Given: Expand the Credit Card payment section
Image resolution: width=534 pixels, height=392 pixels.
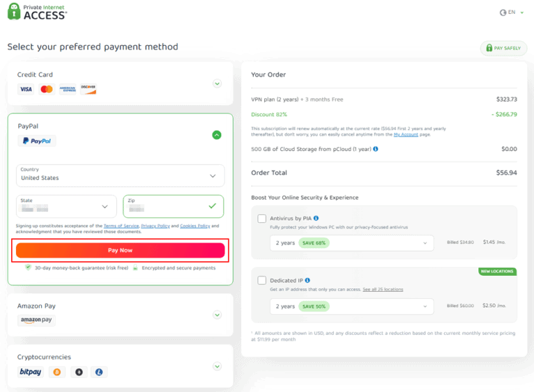Looking at the screenshot, I should pos(217,83).
